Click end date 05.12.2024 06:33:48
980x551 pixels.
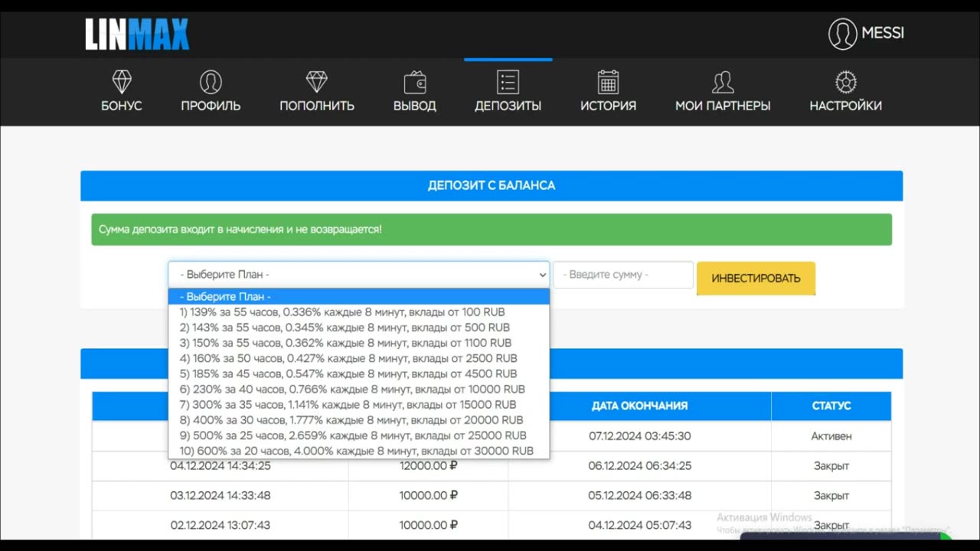(x=639, y=495)
